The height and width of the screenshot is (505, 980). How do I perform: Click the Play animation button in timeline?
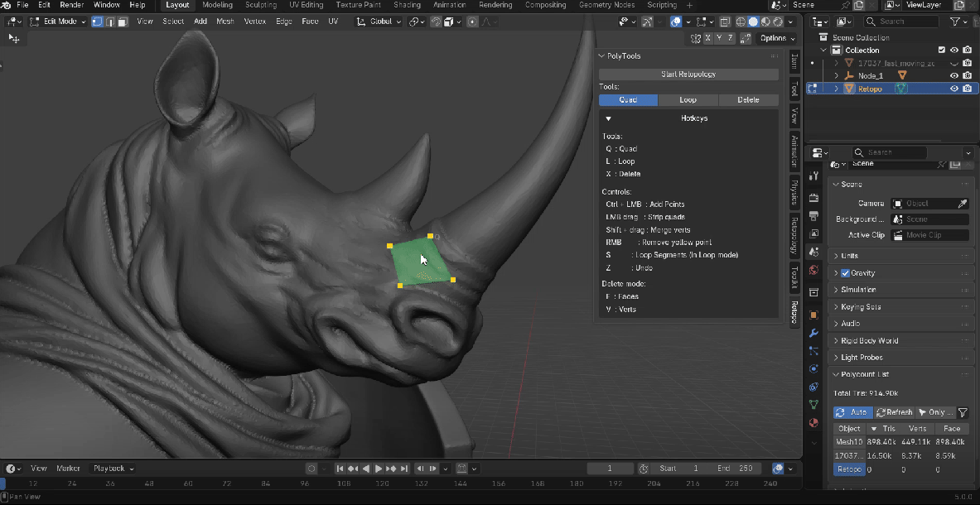point(379,469)
